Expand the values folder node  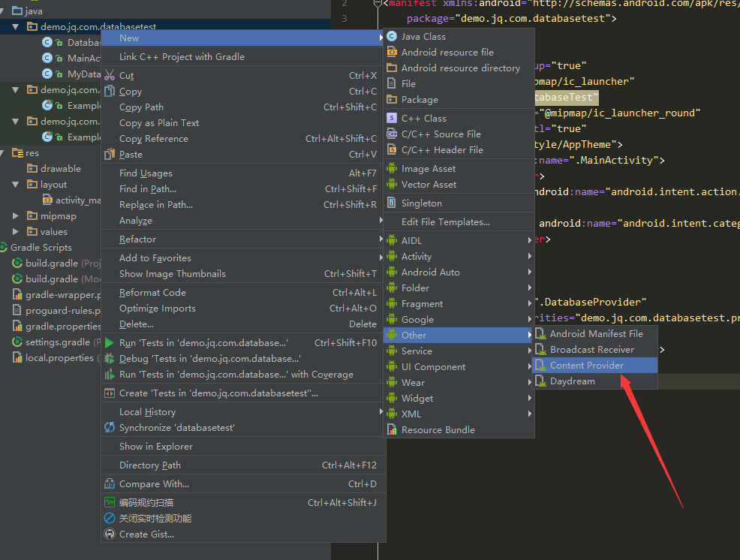click(x=16, y=232)
